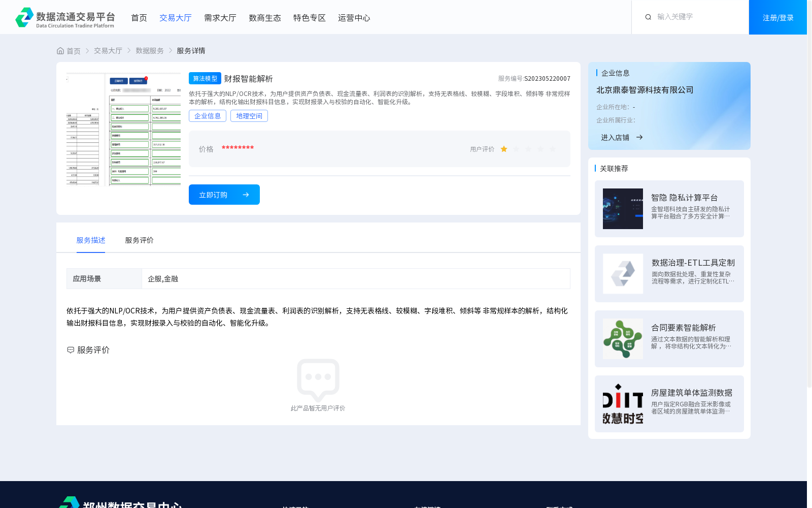Click company name 北京鼎泰智源科技有限公司
The width and height of the screenshot is (812, 508).
coord(645,90)
